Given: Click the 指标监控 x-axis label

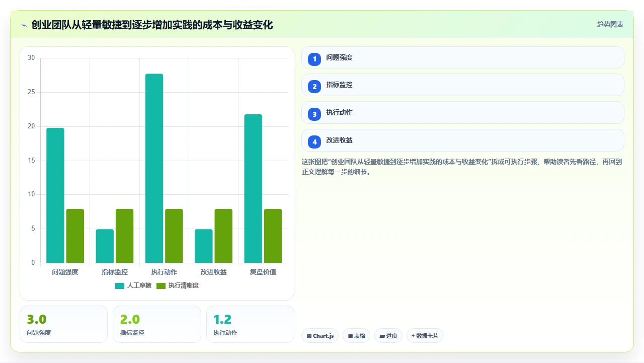Looking at the screenshot, I should [x=115, y=272].
